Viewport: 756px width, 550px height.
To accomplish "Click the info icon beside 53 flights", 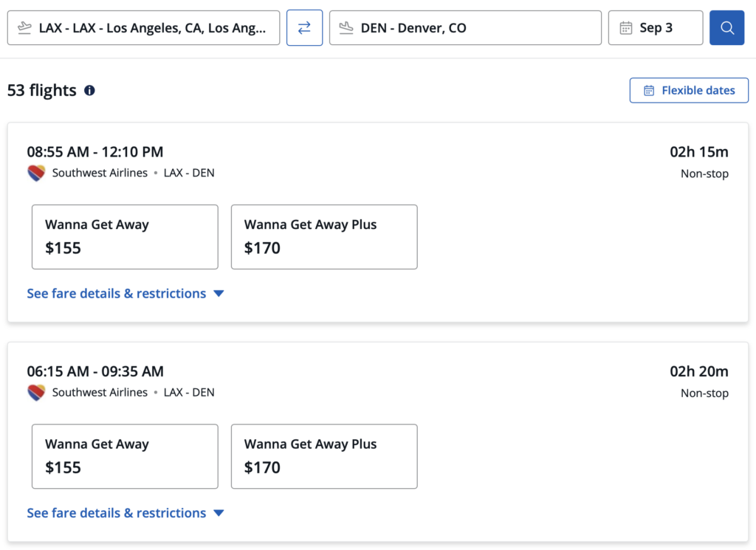I will pyautogui.click(x=89, y=91).
